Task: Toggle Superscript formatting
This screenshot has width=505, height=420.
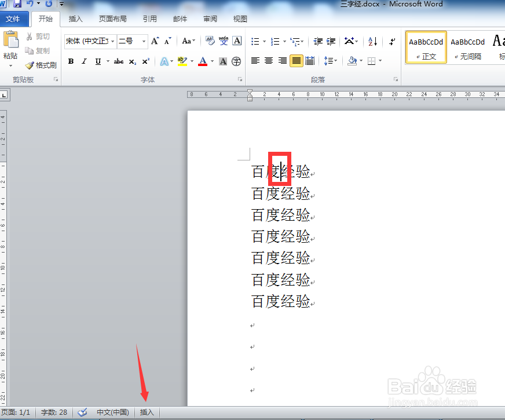Action: (x=145, y=61)
